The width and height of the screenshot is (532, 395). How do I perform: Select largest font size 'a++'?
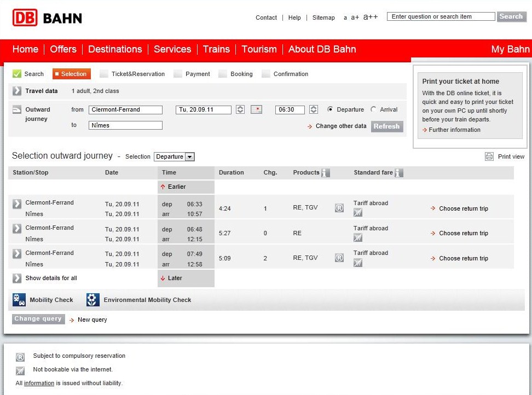pos(370,16)
